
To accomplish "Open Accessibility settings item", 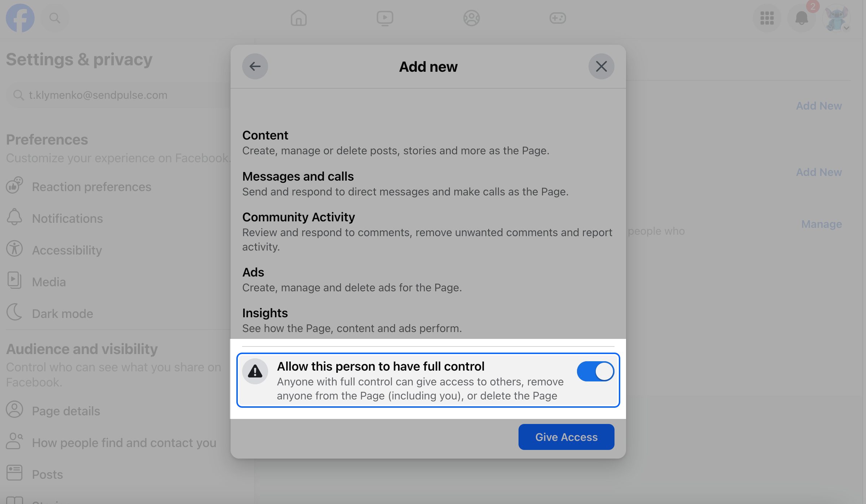I will click(x=67, y=250).
